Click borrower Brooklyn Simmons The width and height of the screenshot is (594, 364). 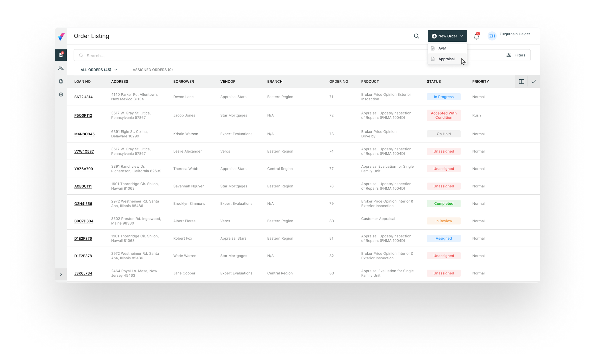pos(189,204)
